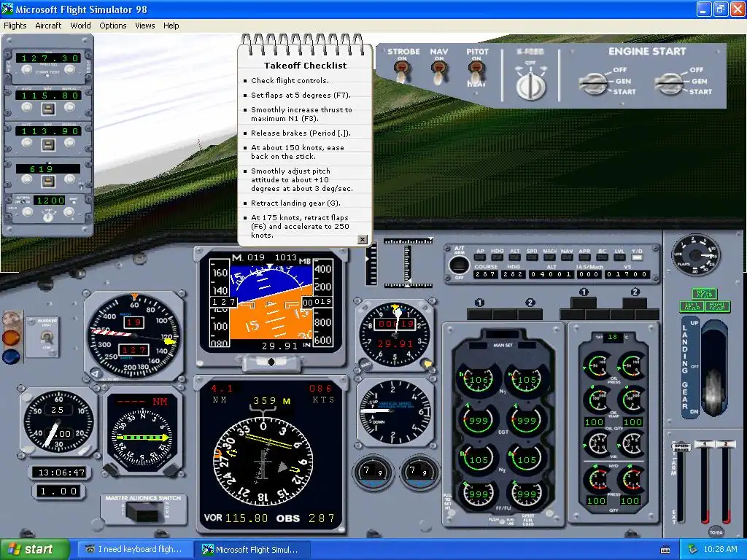Click the Windows Start button

pyautogui.click(x=34, y=550)
